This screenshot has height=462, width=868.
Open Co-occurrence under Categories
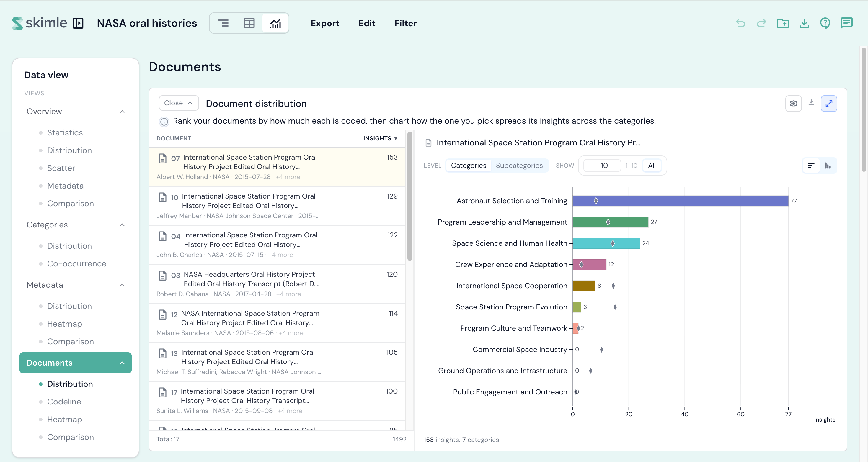(x=76, y=264)
